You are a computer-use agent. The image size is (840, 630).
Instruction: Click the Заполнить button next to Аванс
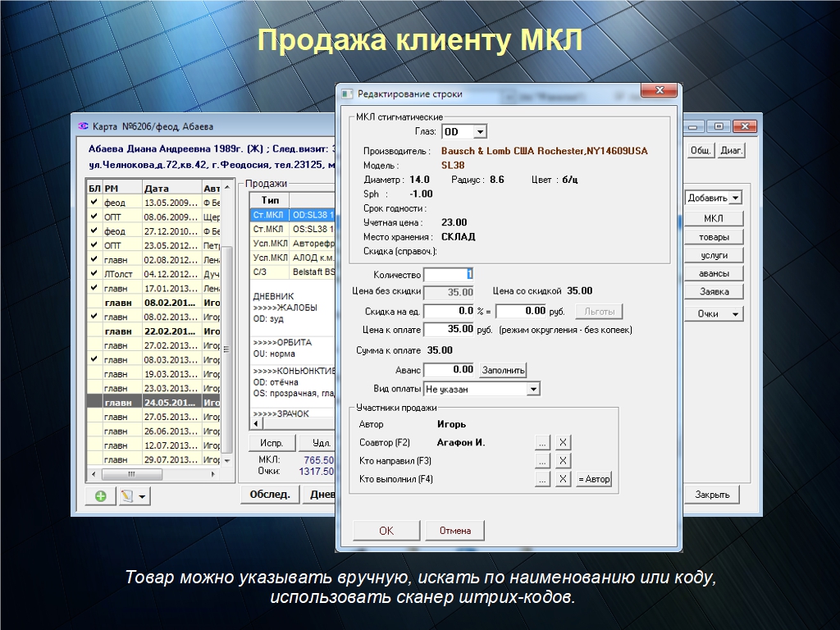(503, 370)
